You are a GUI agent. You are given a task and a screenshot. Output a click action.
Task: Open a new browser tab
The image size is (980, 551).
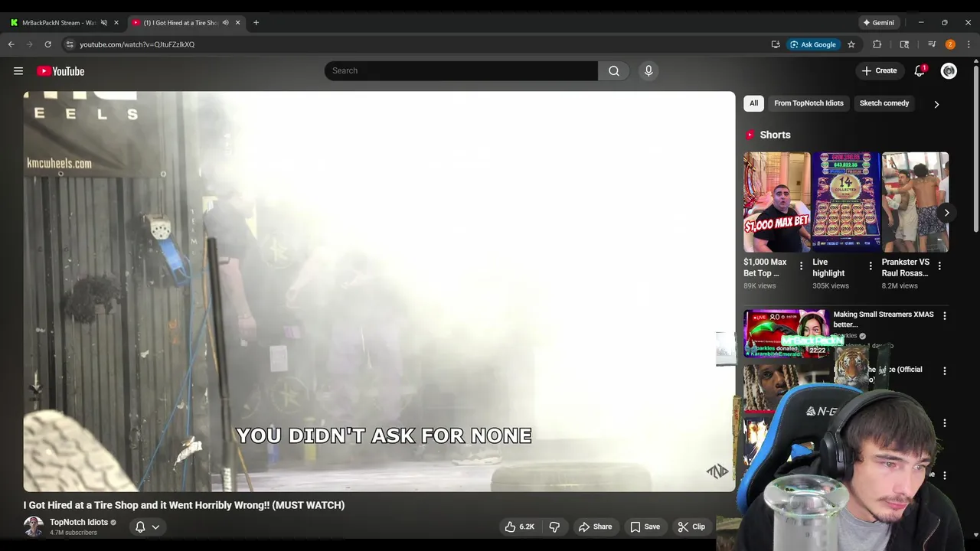(256, 23)
